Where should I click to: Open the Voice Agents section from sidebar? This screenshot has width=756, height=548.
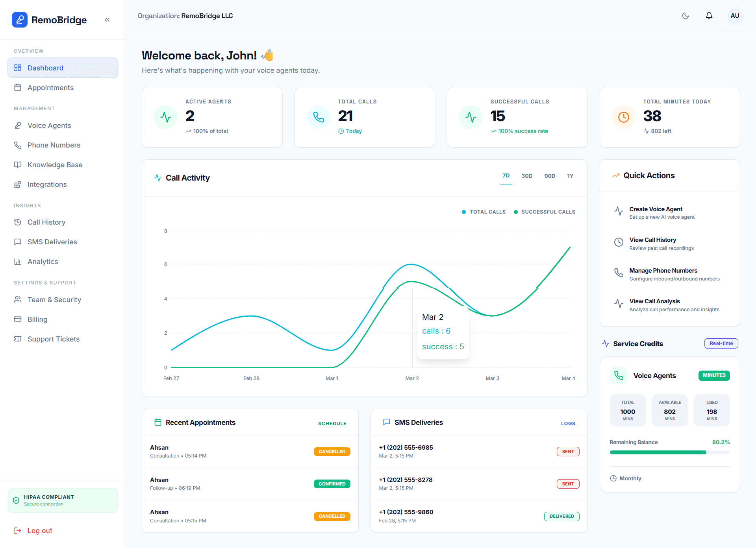click(x=49, y=125)
